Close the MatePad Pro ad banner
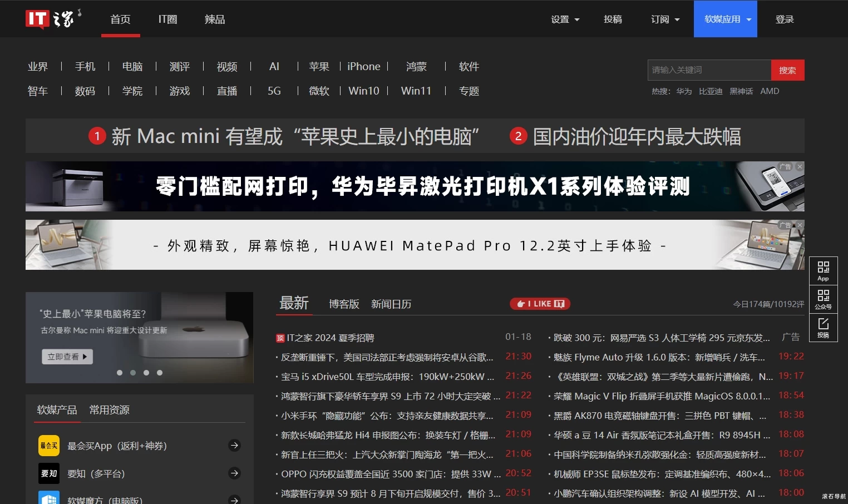This screenshot has width=848, height=504. click(800, 225)
